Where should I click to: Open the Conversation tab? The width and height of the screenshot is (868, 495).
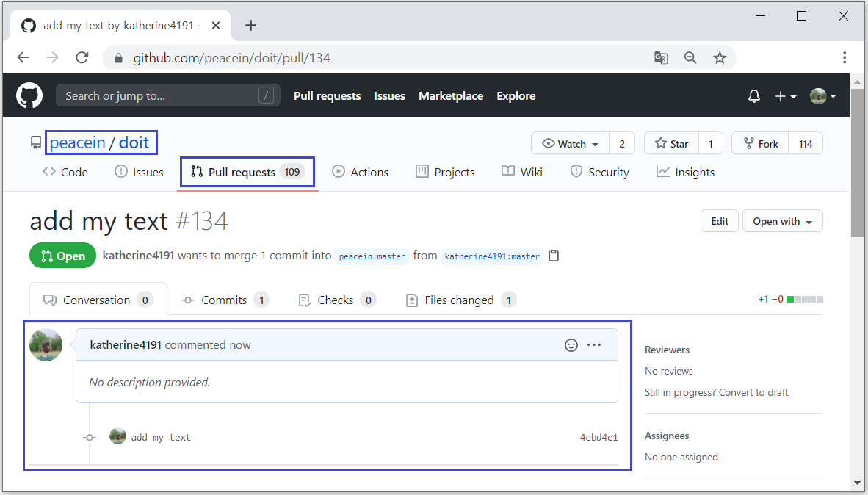tap(98, 300)
